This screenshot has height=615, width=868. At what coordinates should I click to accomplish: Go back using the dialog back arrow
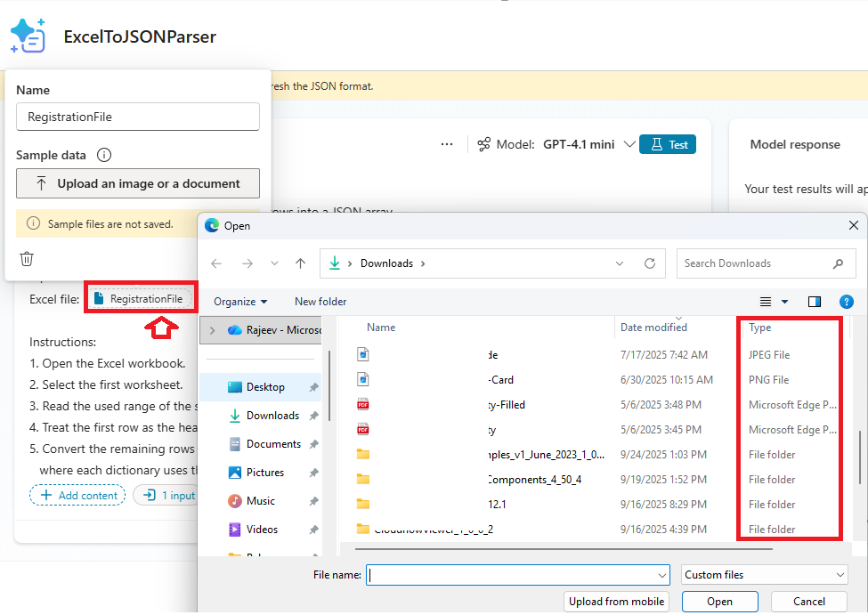(x=216, y=263)
